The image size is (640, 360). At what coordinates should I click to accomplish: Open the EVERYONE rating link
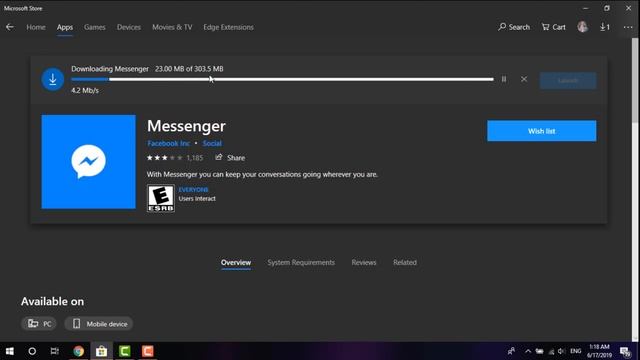[x=193, y=189]
